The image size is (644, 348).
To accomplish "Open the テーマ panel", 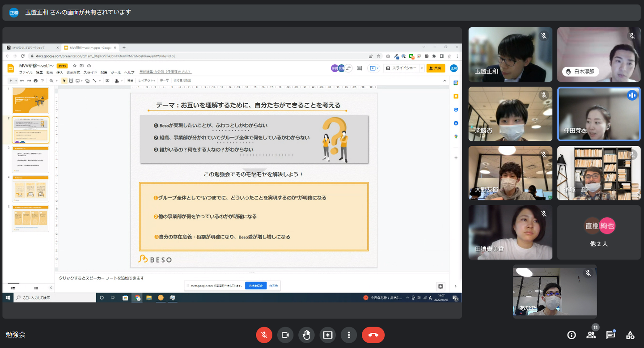I will [x=165, y=81].
